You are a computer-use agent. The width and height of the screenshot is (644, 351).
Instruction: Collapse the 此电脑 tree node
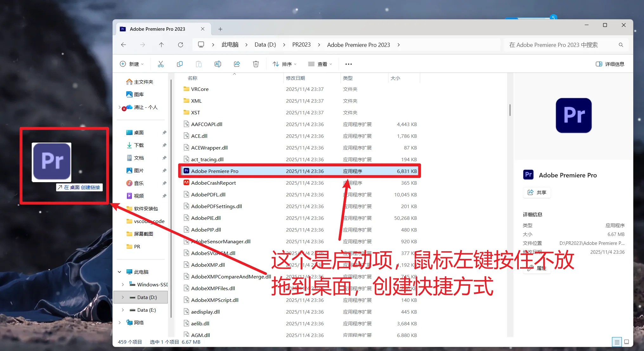(x=120, y=272)
